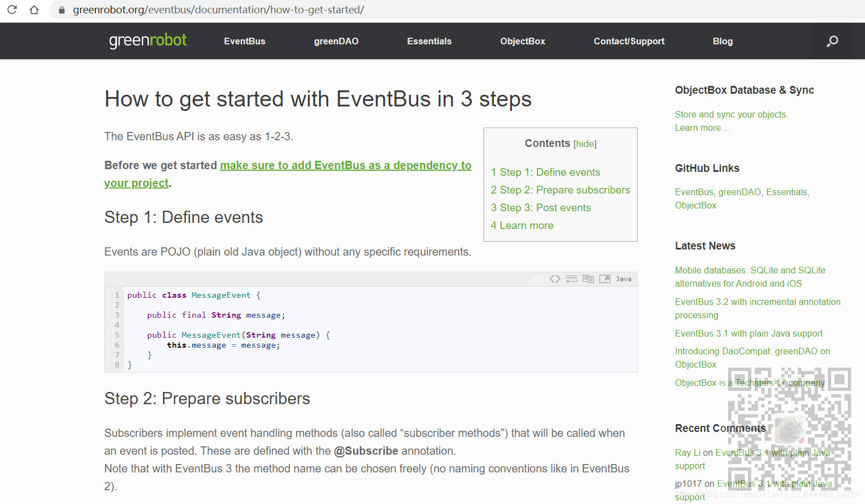
Task: Click the browser address bar
Action: (x=222, y=9)
